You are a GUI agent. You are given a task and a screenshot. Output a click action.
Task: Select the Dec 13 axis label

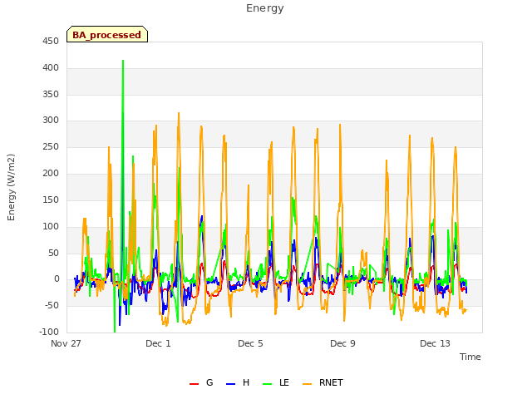435,343
